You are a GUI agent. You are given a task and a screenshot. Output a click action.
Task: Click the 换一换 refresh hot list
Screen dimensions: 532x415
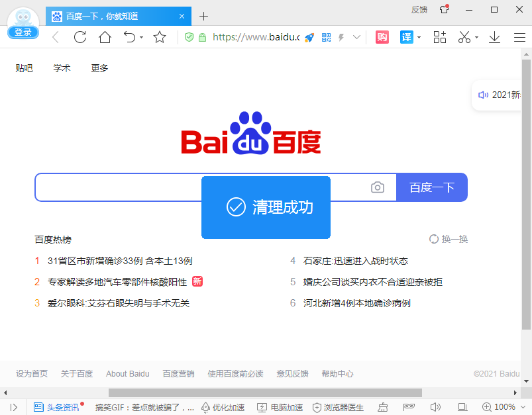tap(449, 239)
